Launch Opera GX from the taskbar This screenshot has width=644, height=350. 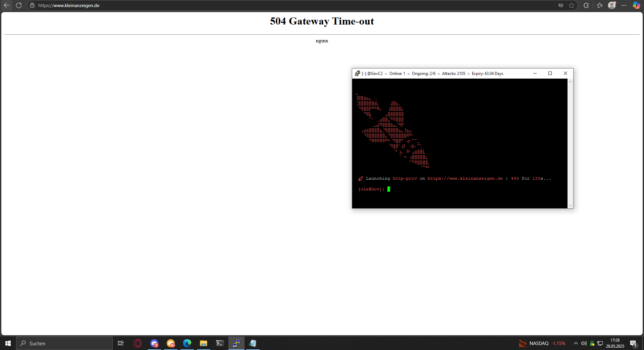[x=138, y=343]
